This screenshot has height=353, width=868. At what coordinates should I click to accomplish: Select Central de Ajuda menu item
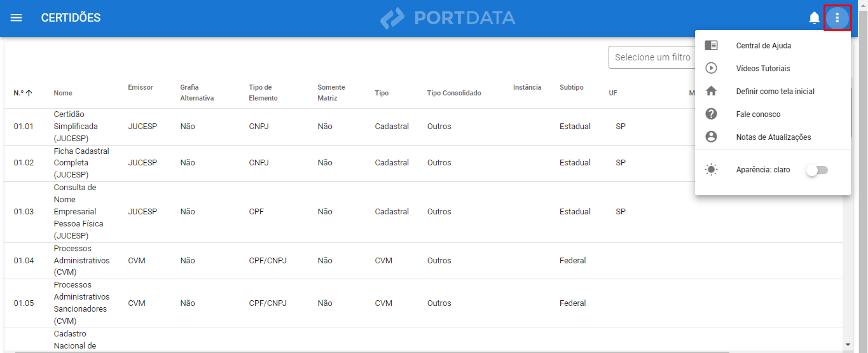[x=763, y=46]
